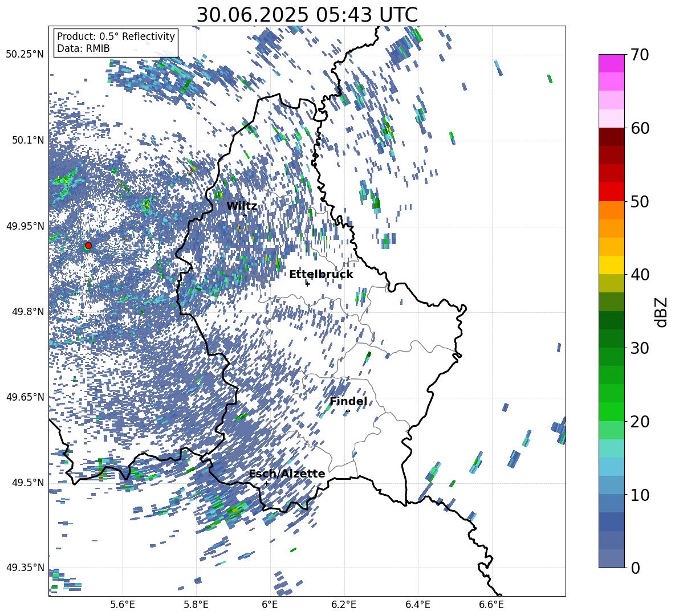Image resolution: width=675 pixels, height=616 pixels.
Task: Click the 49.35°N latitude label
Action: pos(25,568)
